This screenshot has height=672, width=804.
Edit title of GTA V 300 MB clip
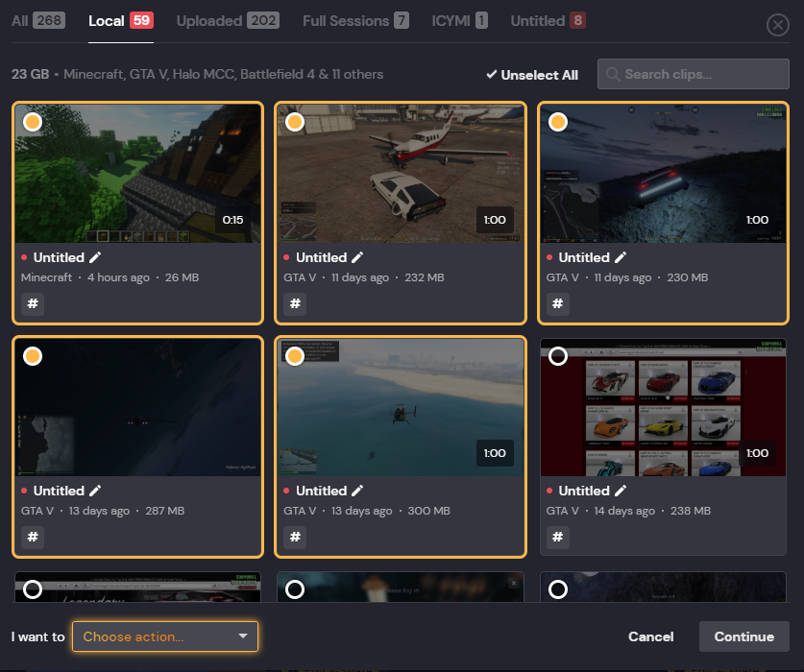coord(357,491)
